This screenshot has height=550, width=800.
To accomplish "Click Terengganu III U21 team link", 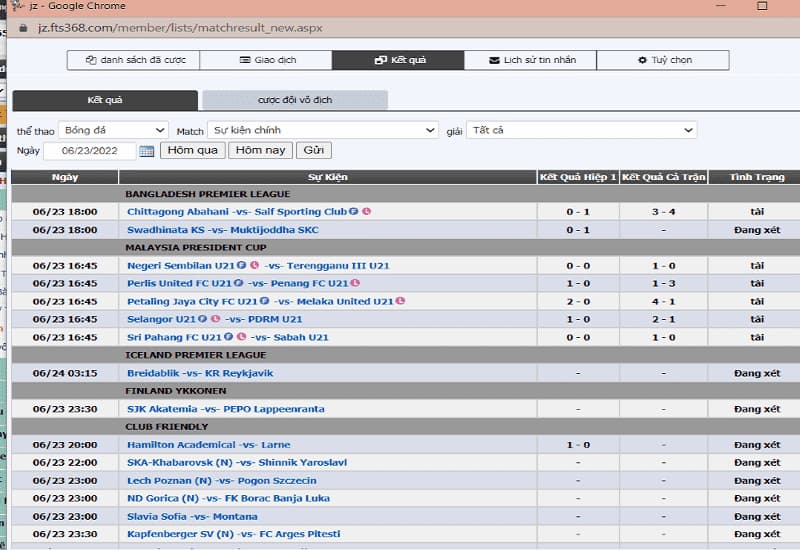I will coord(338,265).
